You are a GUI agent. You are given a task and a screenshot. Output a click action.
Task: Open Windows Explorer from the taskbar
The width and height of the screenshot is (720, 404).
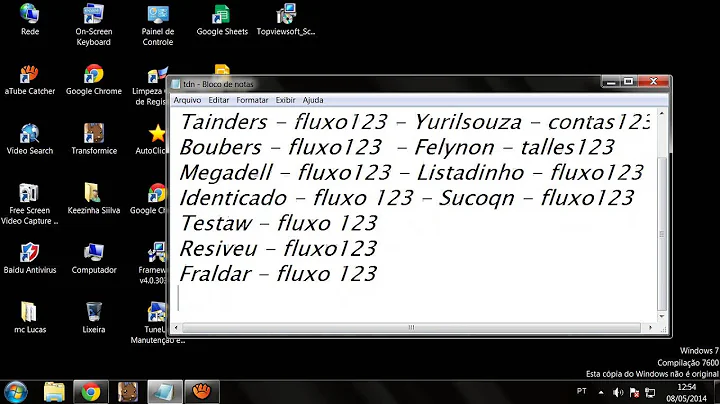[x=54, y=393]
